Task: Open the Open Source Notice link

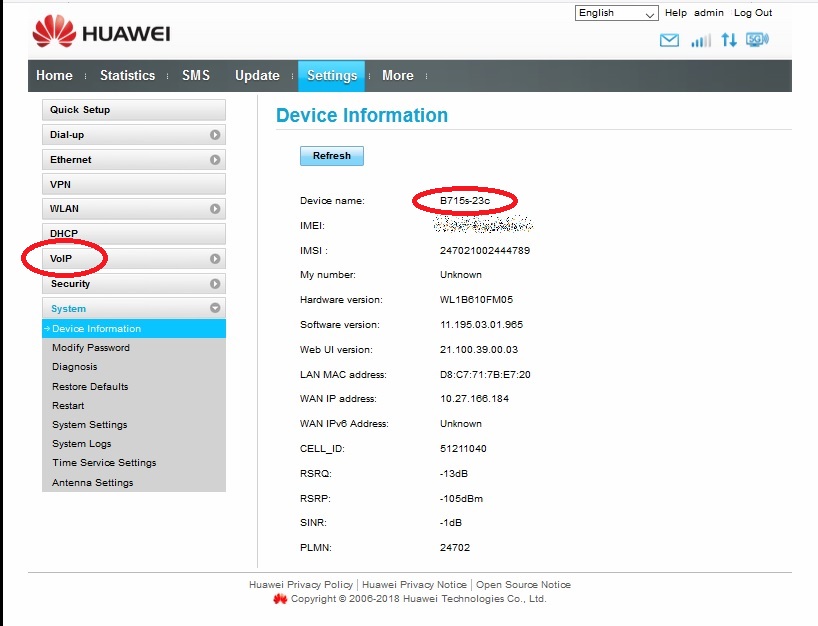Action: pos(523,585)
